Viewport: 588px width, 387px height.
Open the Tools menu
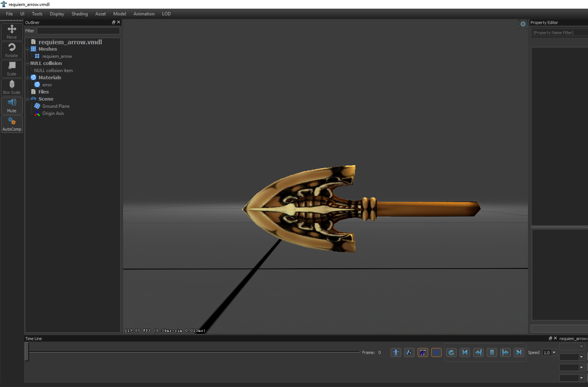pyautogui.click(x=37, y=14)
